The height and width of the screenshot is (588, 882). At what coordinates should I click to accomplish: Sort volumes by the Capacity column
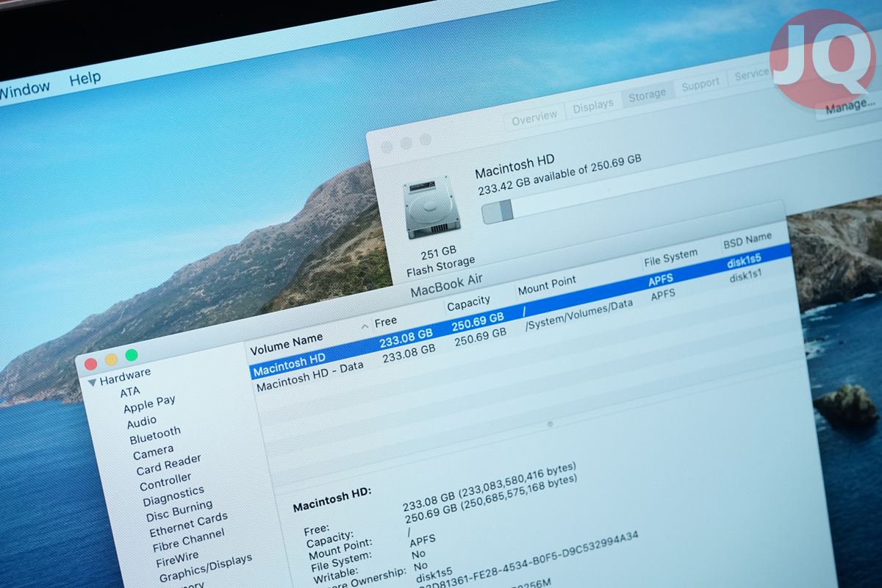tap(468, 303)
